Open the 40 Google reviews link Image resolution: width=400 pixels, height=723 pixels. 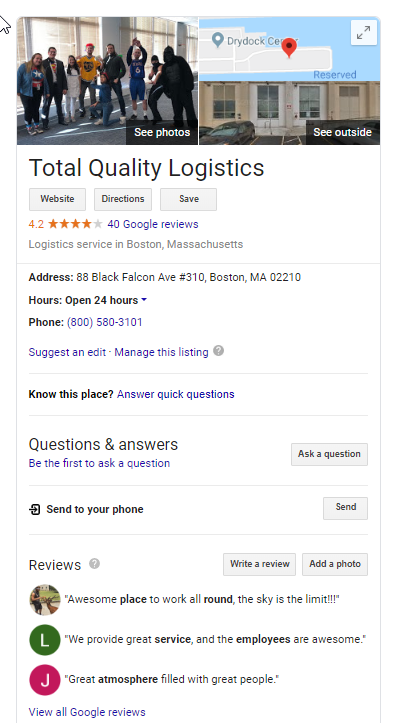pos(153,224)
